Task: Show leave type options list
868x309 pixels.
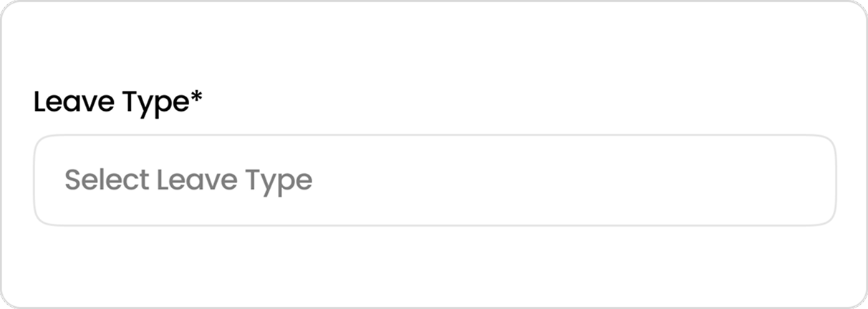Action: tap(435, 180)
